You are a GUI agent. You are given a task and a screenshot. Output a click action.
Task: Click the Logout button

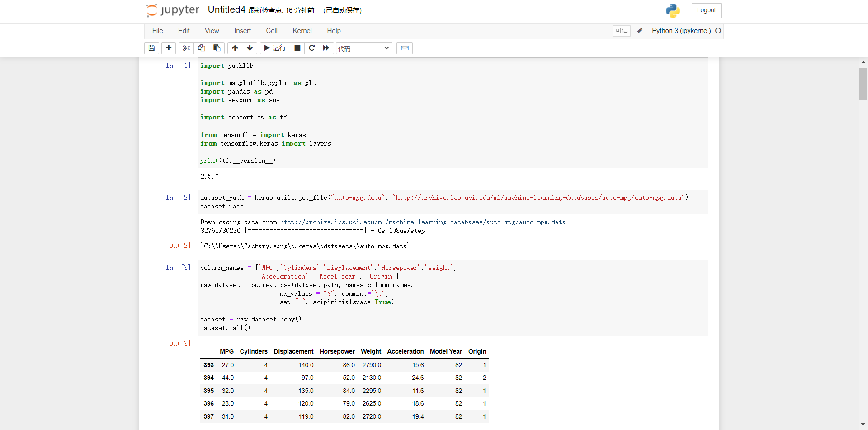coord(706,10)
